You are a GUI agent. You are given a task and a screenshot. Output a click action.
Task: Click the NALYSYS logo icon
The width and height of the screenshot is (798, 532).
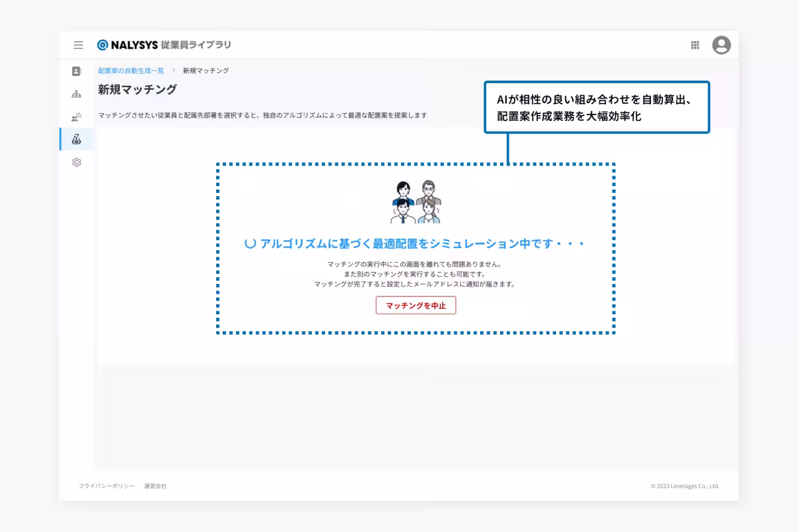tap(102, 45)
